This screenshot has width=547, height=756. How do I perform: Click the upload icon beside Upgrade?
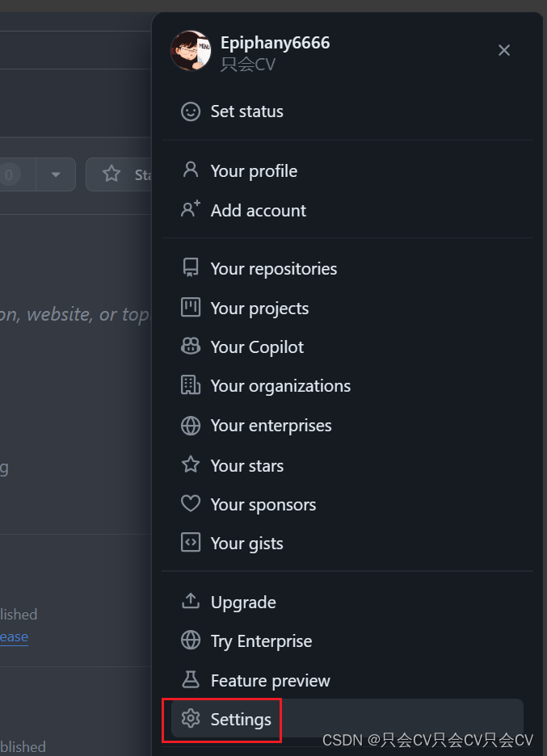(x=191, y=601)
